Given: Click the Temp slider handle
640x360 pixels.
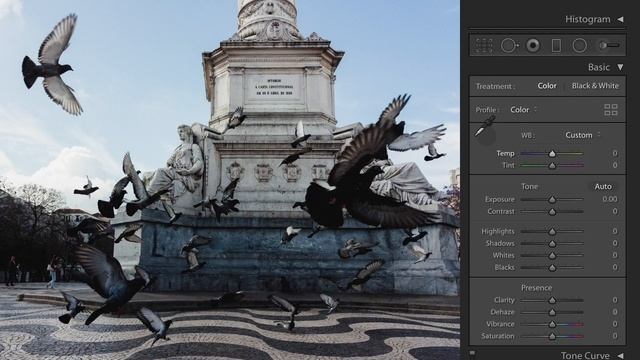Looking at the screenshot, I should pos(552,153).
